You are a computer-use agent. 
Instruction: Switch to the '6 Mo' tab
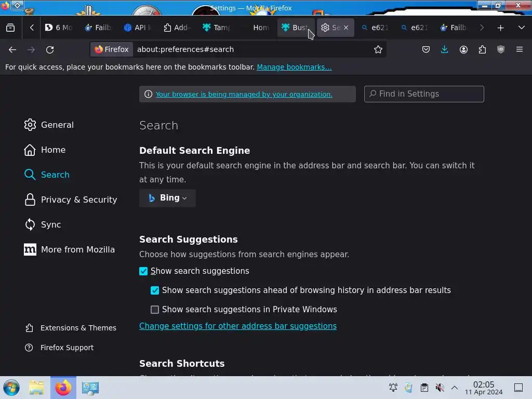tap(59, 28)
